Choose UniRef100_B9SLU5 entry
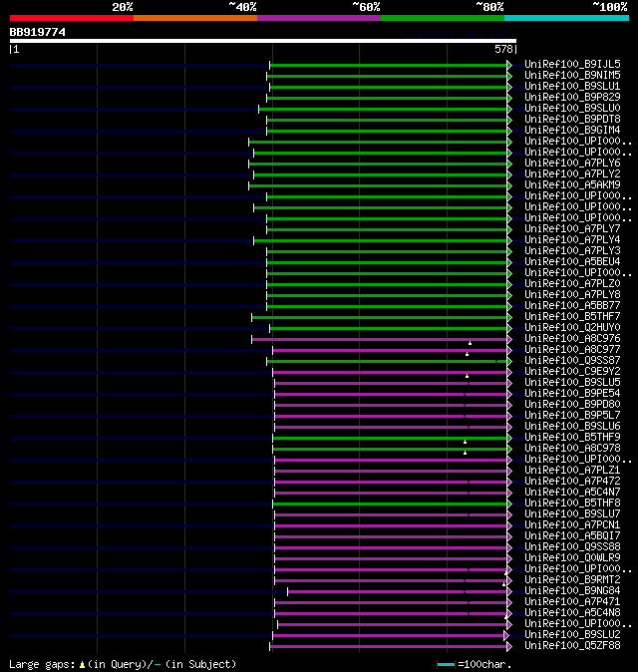This screenshot has width=638, height=672. [x=572, y=382]
